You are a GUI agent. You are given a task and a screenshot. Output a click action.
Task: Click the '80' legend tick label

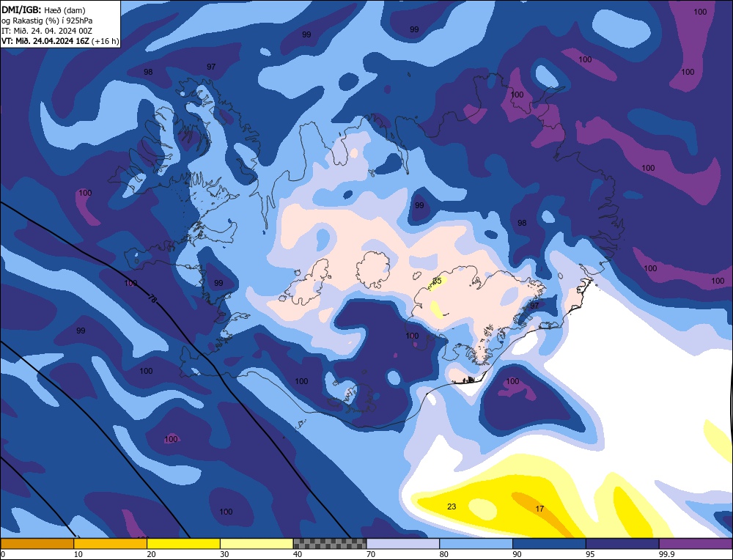444,554
